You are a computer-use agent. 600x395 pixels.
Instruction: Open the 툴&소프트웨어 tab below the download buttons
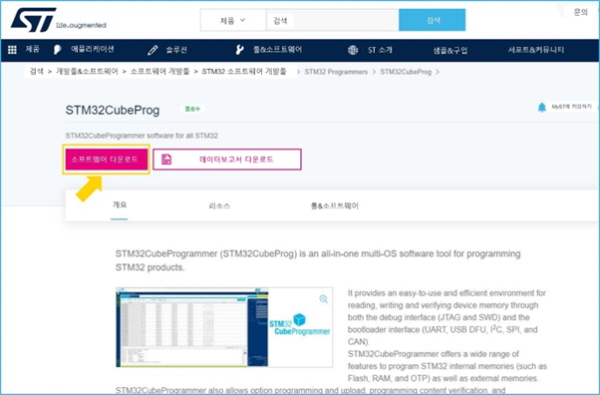334,206
